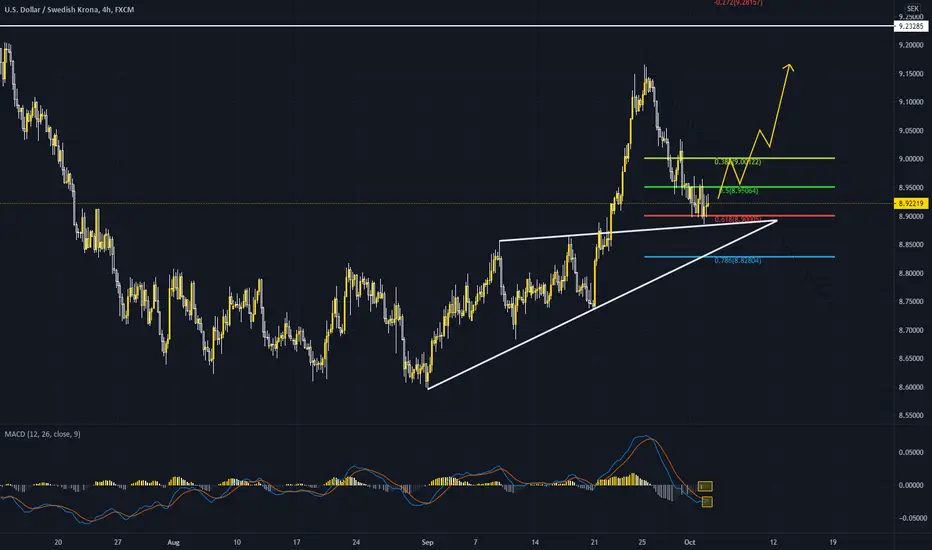
Task: Click the 0.382(9.00122) Fibonacci level label
Action: coord(738,162)
